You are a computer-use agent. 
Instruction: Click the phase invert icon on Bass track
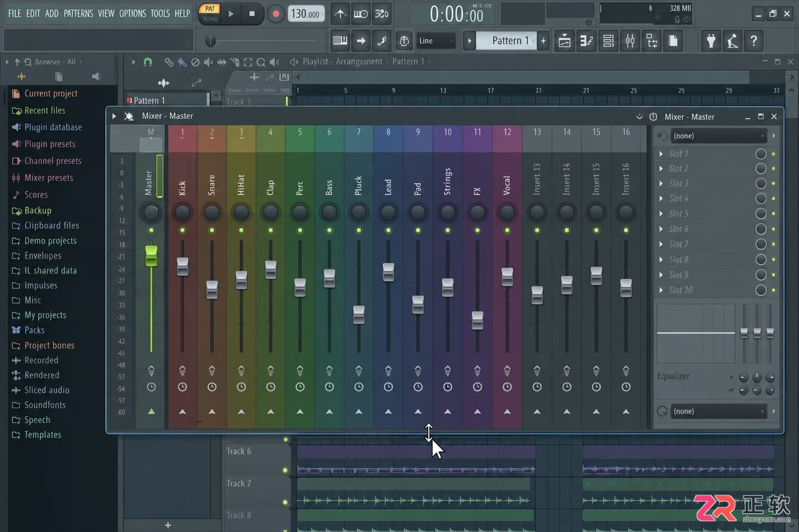click(x=329, y=371)
